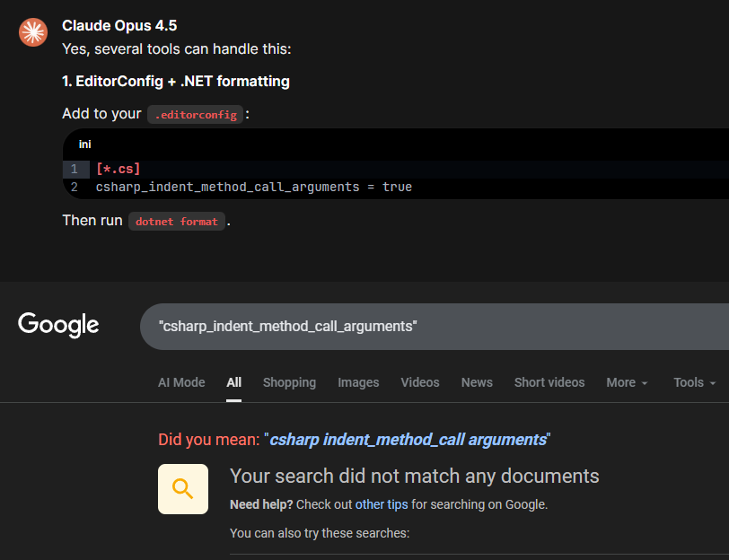Screen dimensions: 729x560
Task: Click the csharp_indent_method_call_arguments code line
Action: [253, 188]
